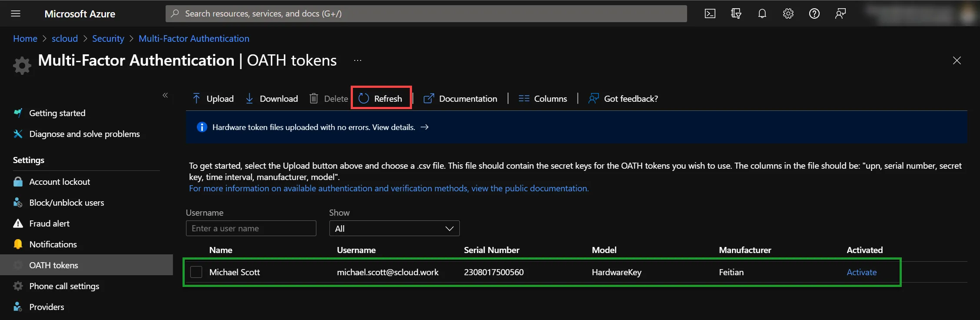
Task: Open the Multi-Factor Authentication breadcrumb
Action: [194, 39]
